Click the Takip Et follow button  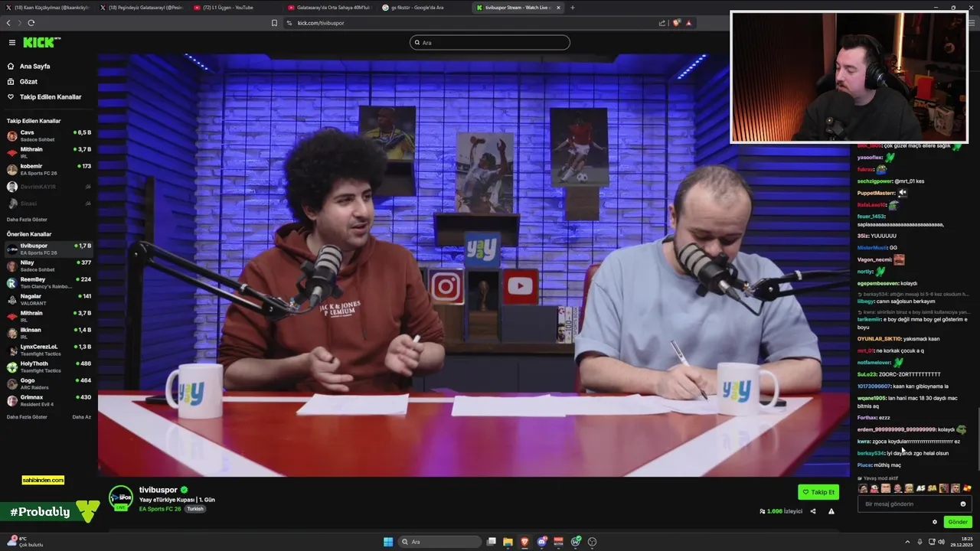tap(818, 492)
